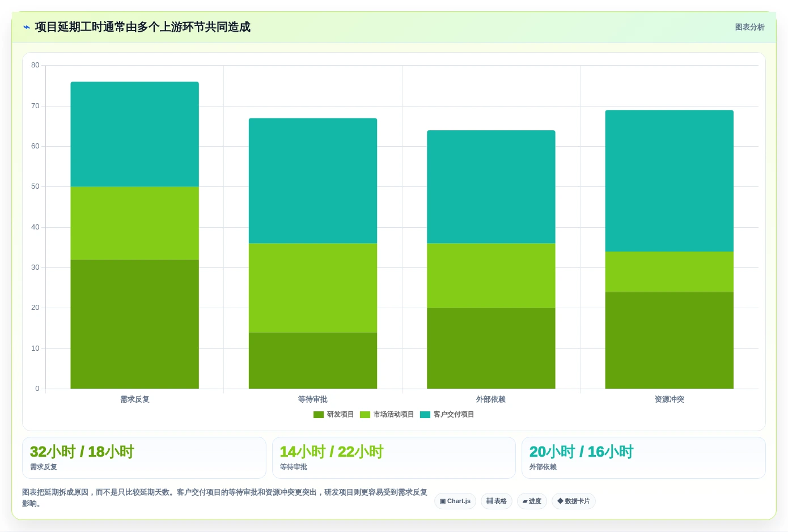Screen dimensions: 788x532
Task: Click the 外部依赖 teal bar segment
Action: [491, 187]
